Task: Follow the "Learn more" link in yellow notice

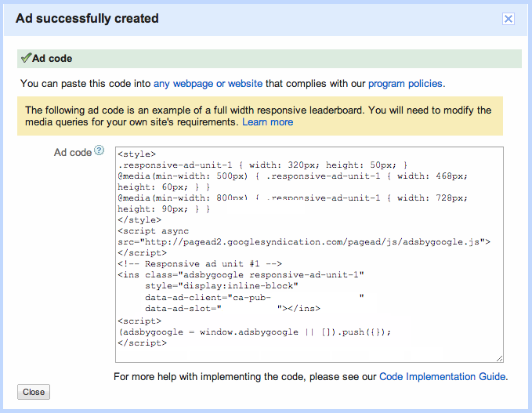Action: point(267,122)
